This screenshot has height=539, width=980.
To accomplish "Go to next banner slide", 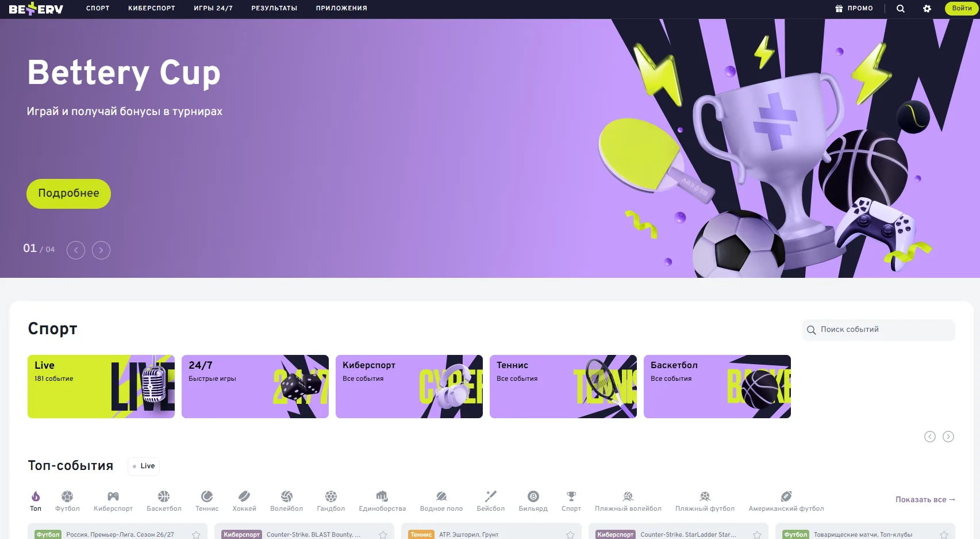I will coord(101,250).
